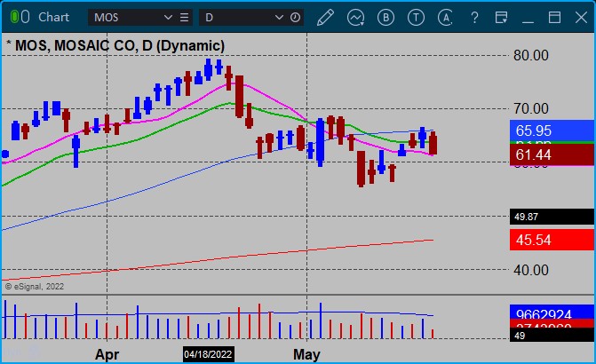Close the chart window
Viewport: 596px width, 364px height.
pos(581,18)
